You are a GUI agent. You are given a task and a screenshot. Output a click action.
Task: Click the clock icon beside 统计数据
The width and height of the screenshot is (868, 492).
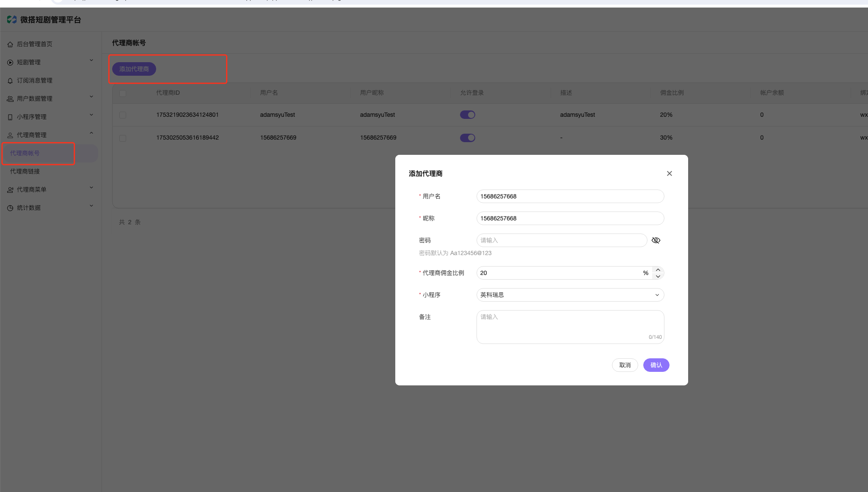coord(10,208)
